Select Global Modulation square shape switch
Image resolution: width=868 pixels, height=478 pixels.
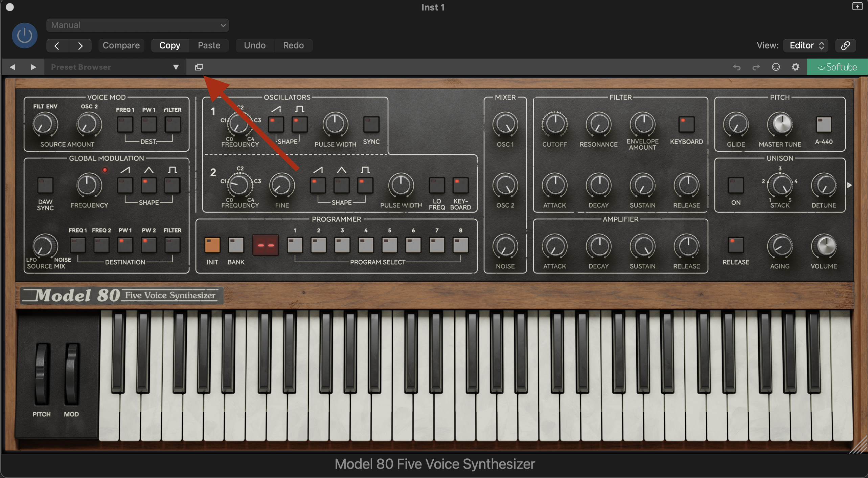pos(173,185)
